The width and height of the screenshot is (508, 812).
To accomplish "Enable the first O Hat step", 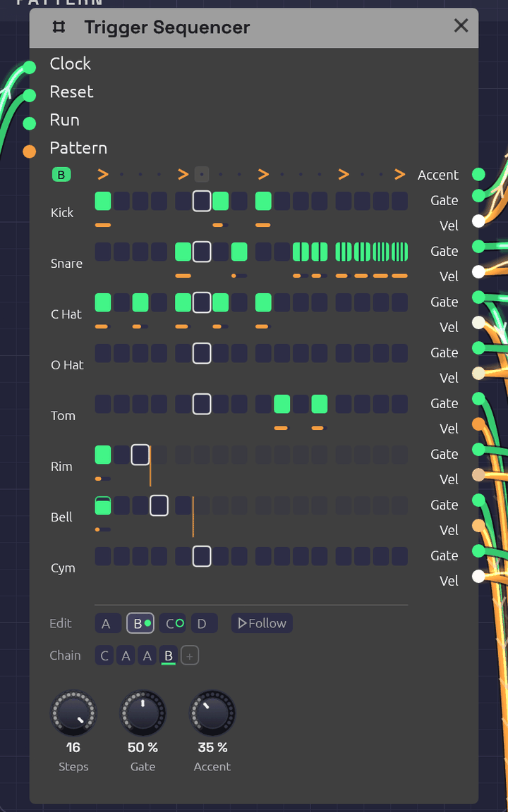I will click(103, 353).
